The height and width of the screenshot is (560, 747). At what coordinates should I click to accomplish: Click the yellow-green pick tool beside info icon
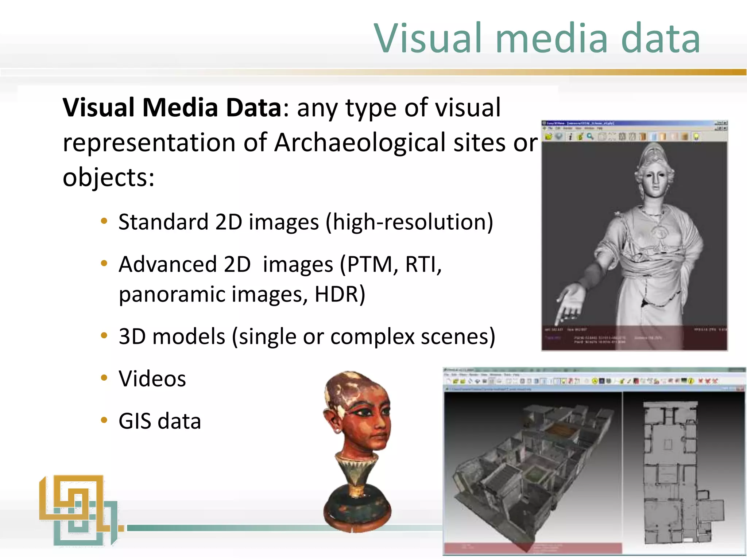(580, 136)
